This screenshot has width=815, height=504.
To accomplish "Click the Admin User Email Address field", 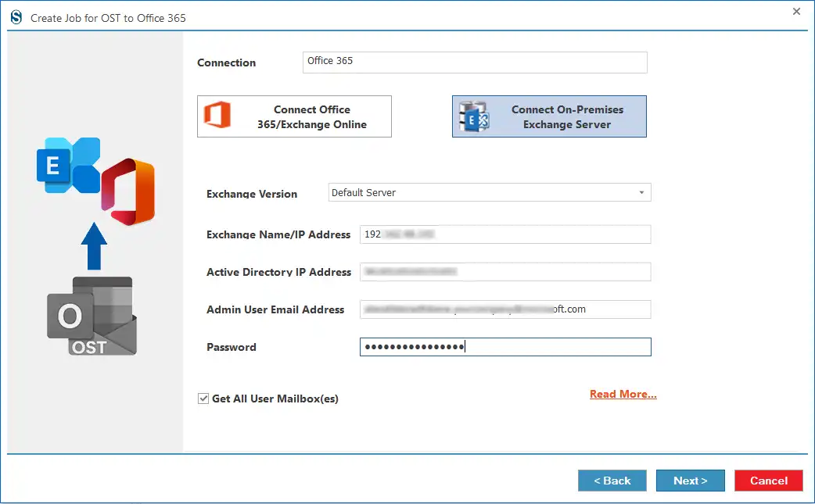I will pyautogui.click(x=504, y=309).
